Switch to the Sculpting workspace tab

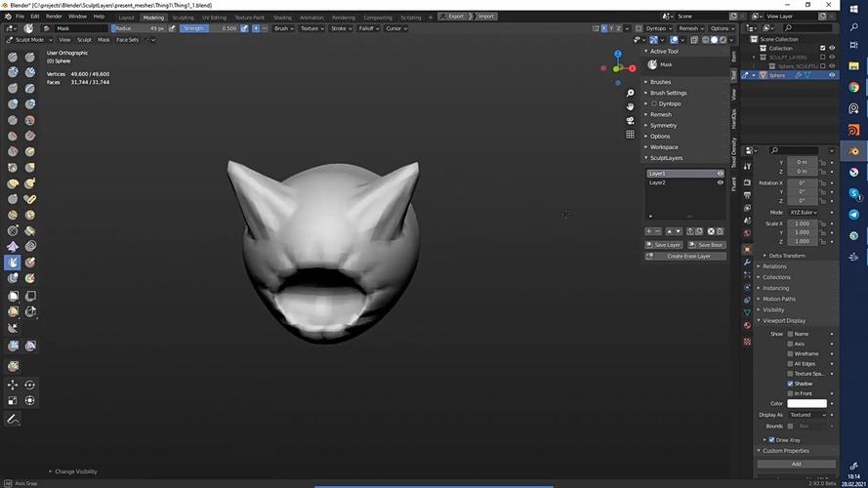(x=183, y=18)
